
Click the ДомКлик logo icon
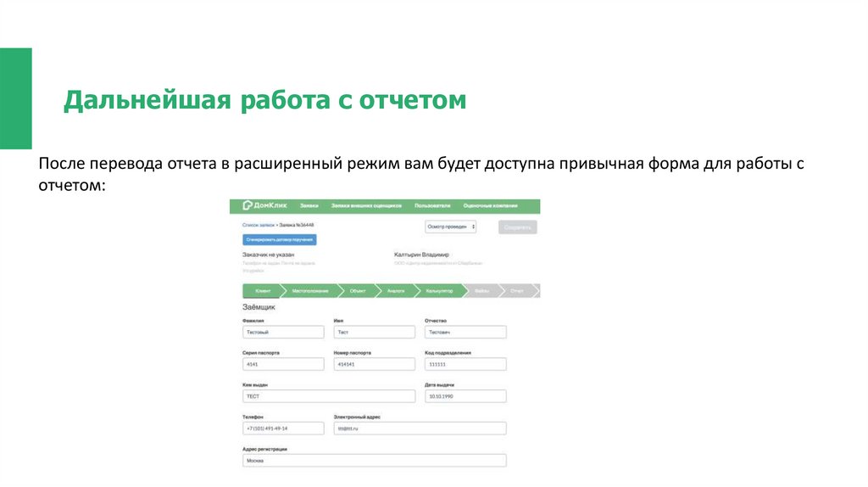pos(248,205)
